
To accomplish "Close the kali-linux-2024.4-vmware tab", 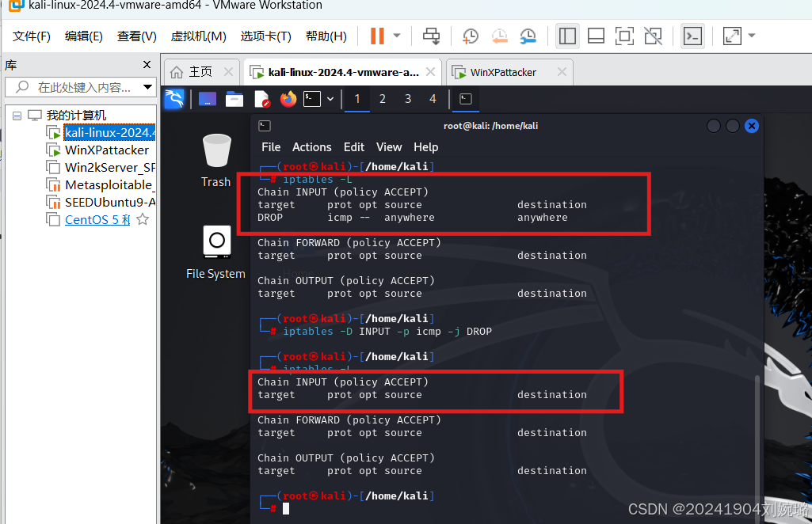I will (430, 72).
